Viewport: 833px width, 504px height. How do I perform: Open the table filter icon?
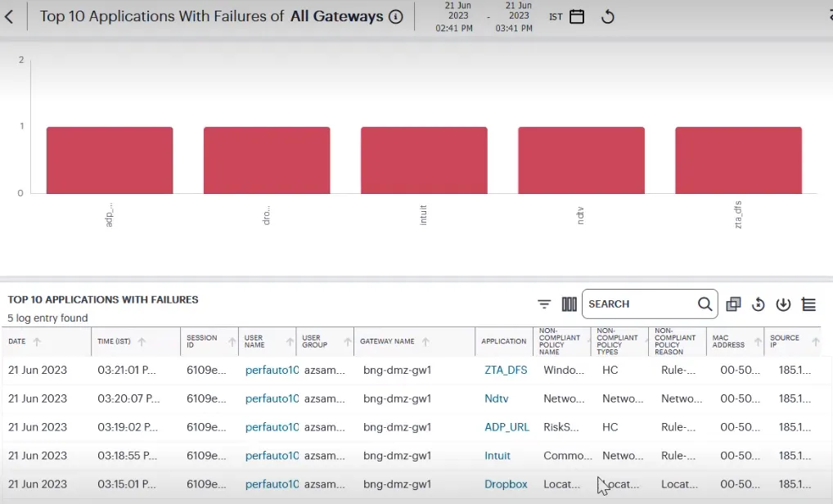pyautogui.click(x=544, y=304)
